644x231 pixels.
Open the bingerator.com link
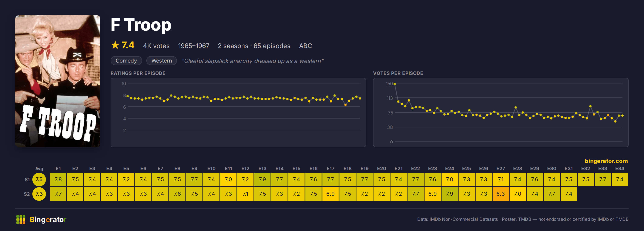pos(606,161)
